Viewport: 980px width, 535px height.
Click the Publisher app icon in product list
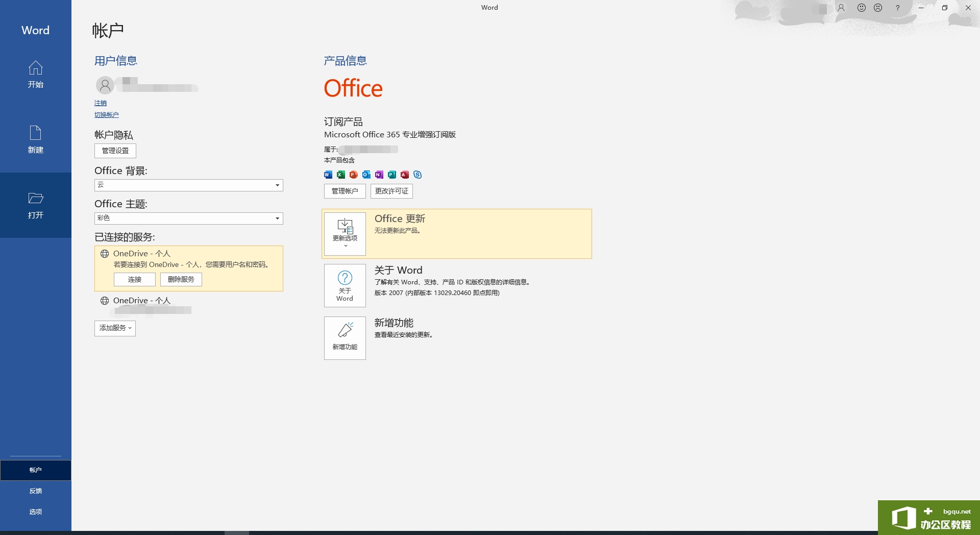click(x=392, y=175)
